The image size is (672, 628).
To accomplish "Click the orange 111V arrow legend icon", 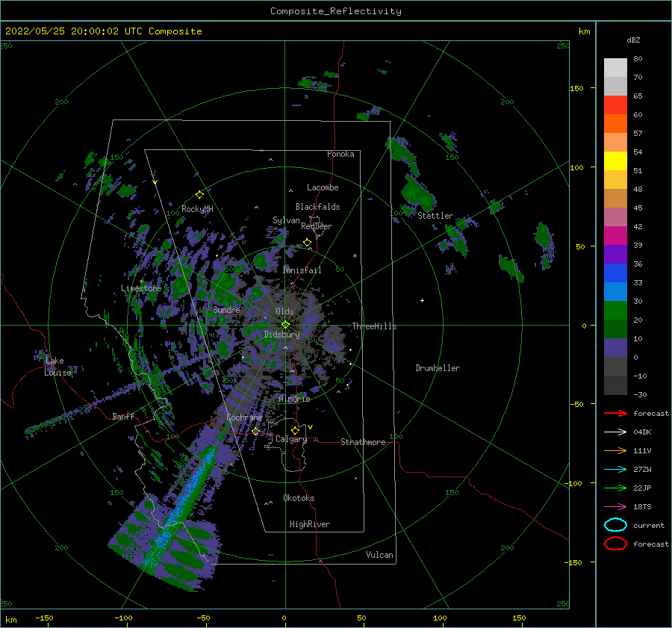I will [615, 450].
